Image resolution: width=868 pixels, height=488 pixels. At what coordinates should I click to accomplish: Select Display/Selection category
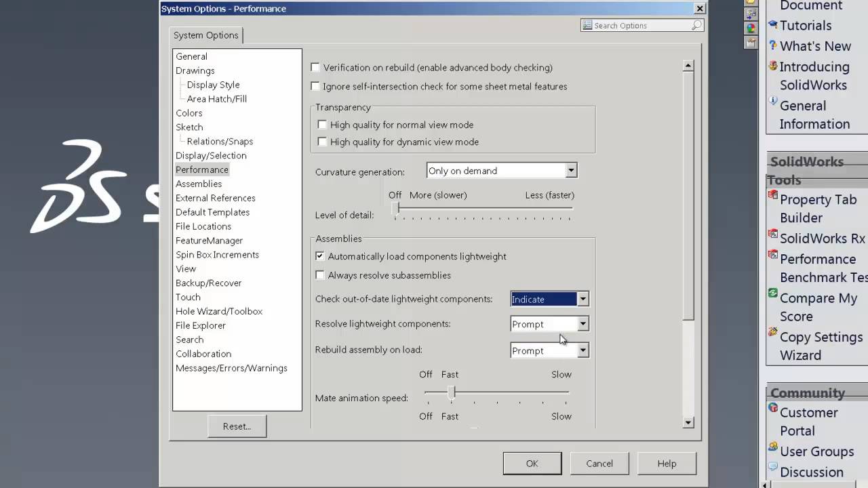211,156
